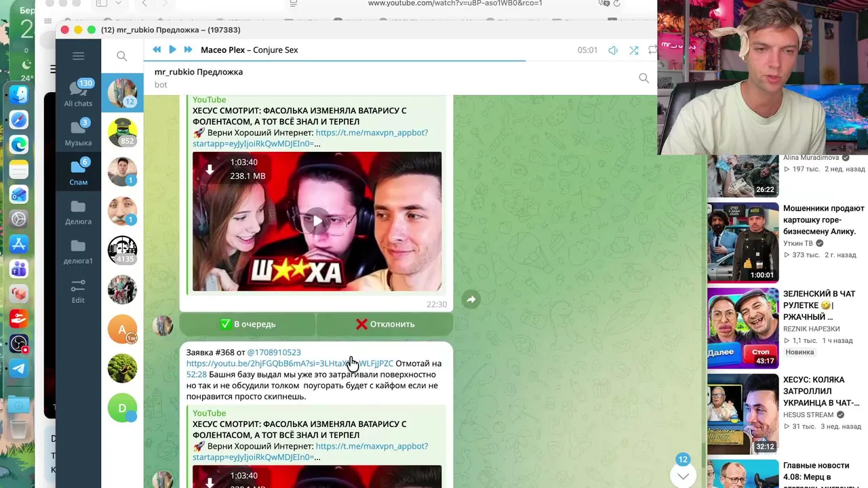Open the Делюга folder
Screen dimensions: 868x488
click(x=78, y=211)
